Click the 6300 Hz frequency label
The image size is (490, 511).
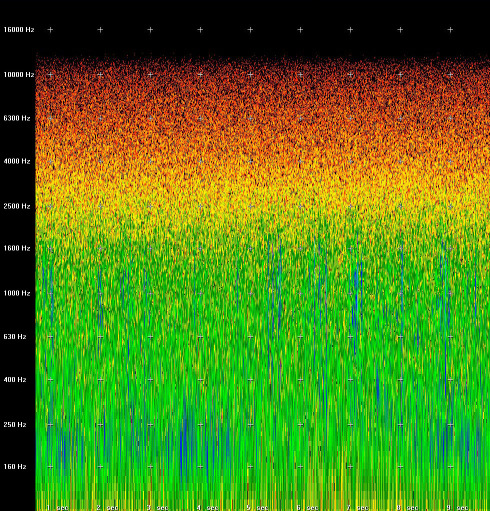(17, 118)
